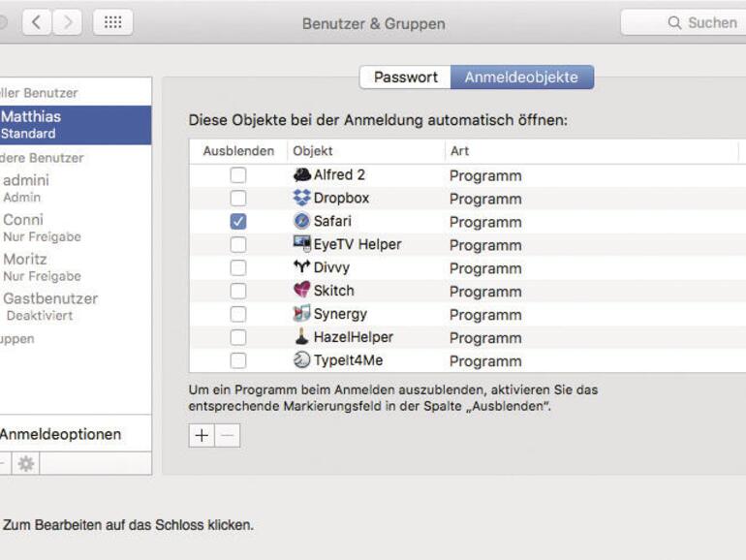Select the Divvy name text
746x560 pixels.
coord(331,267)
